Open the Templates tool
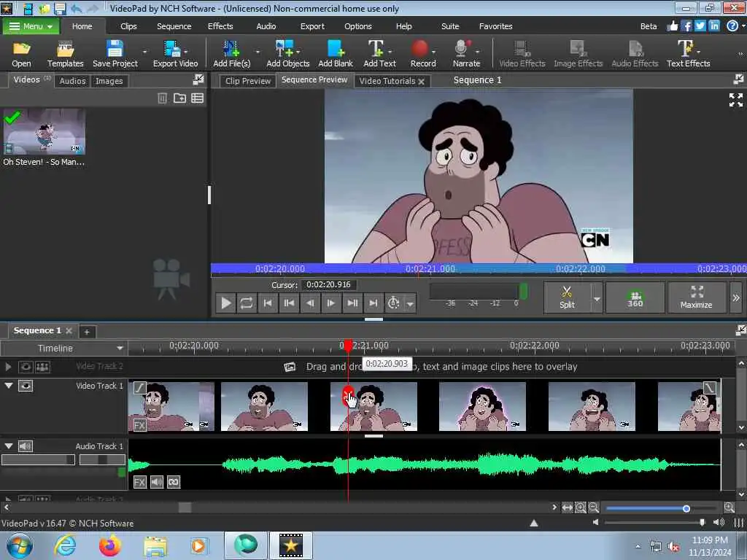 coord(65,54)
